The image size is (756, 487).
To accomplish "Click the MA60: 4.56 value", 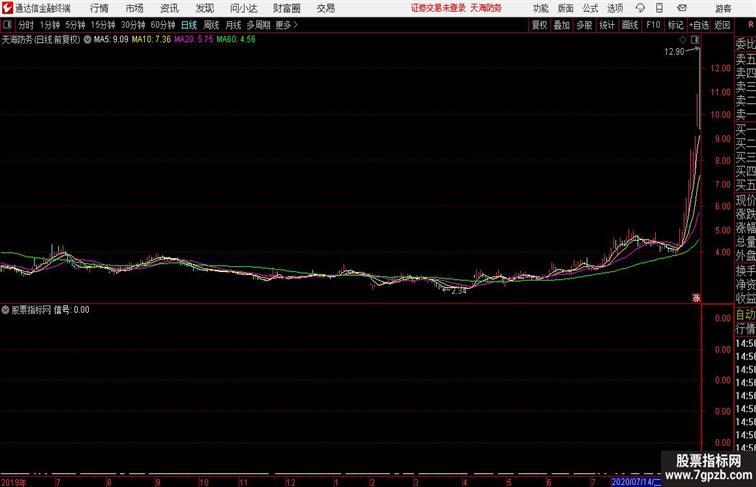I will pos(236,40).
